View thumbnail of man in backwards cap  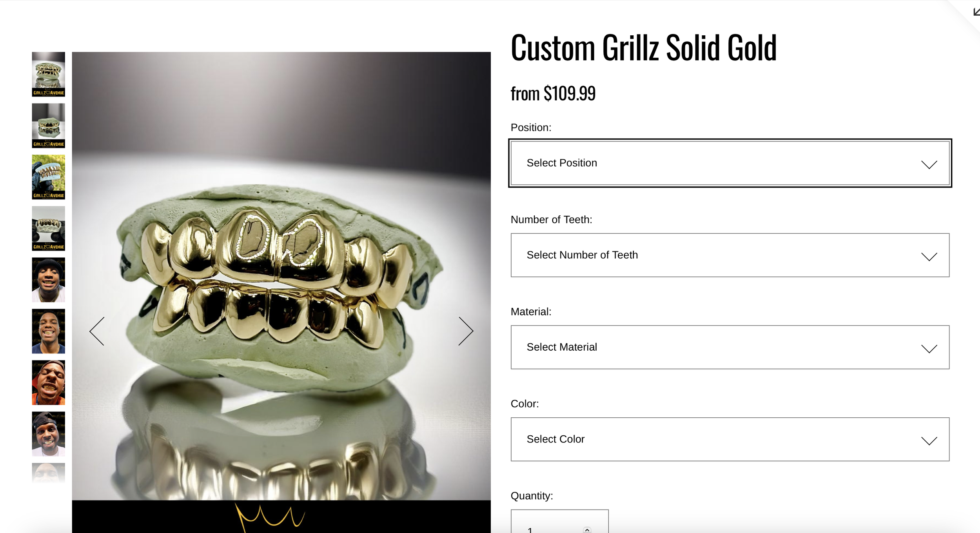coord(49,434)
